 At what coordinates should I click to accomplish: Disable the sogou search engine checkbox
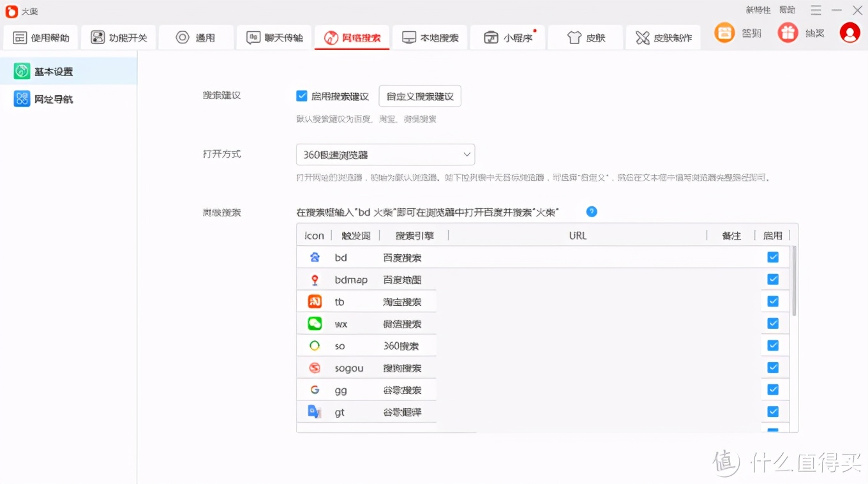click(x=773, y=367)
